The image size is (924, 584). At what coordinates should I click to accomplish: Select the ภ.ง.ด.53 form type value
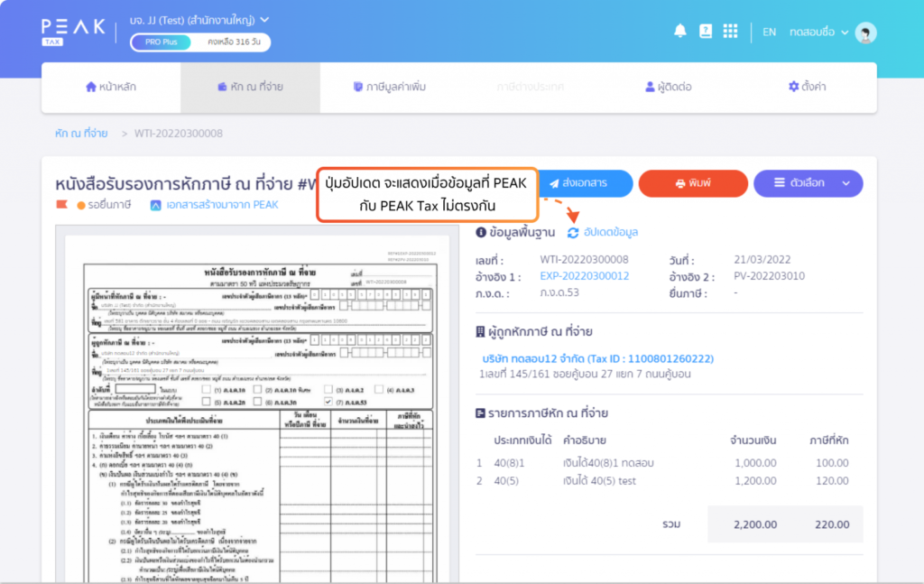[559, 292]
